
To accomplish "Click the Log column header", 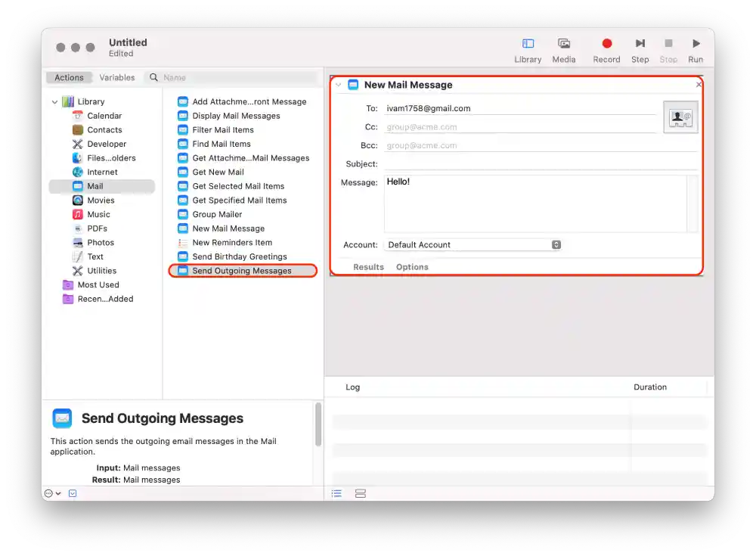I will [x=352, y=387].
